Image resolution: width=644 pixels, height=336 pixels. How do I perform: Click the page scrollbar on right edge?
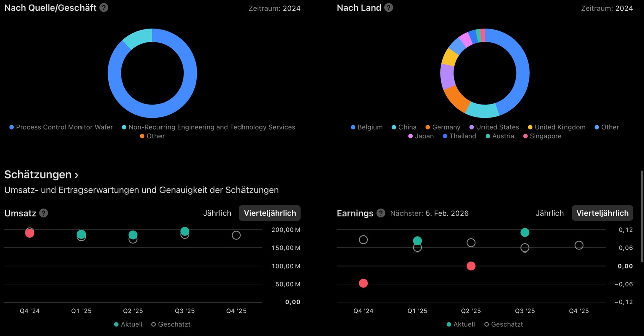click(x=641, y=215)
